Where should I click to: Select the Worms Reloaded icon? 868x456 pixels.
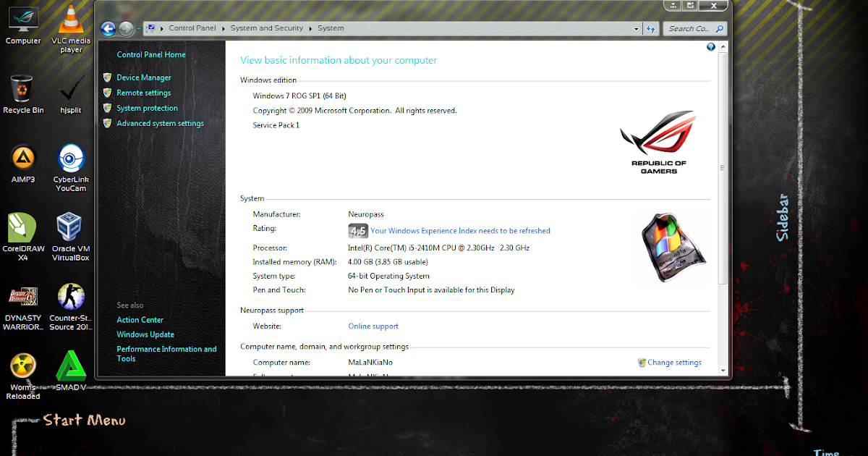click(23, 376)
